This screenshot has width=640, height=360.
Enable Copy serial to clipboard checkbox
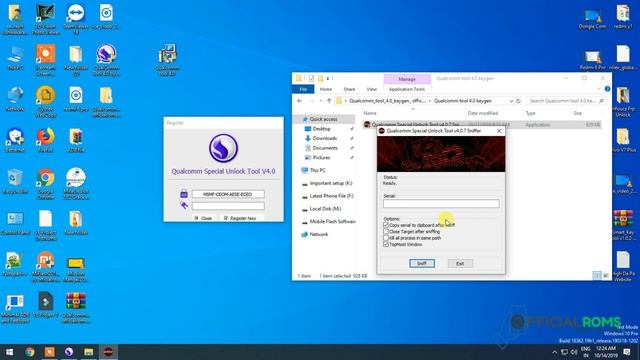pyautogui.click(x=386, y=225)
